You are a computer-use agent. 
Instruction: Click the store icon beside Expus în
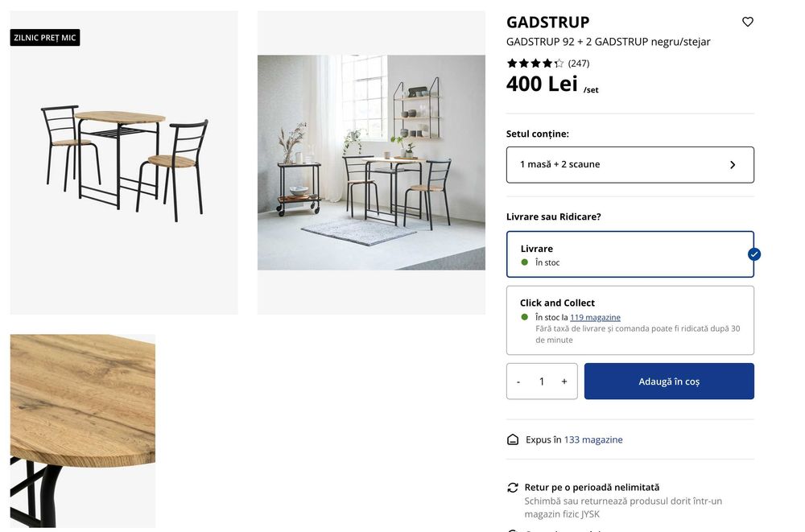pos(513,439)
